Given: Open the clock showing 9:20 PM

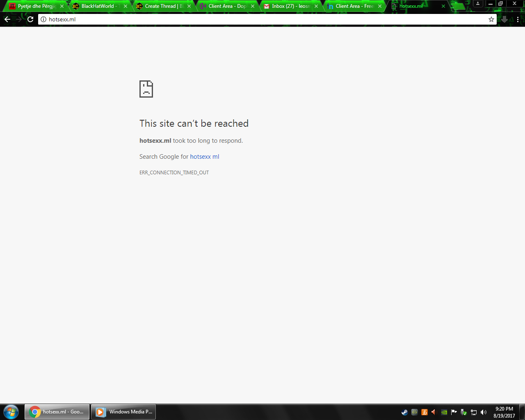Looking at the screenshot, I should click(504, 412).
